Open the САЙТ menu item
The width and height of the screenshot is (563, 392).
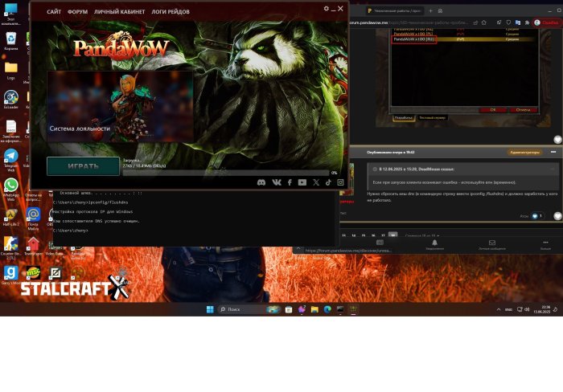click(54, 12)
